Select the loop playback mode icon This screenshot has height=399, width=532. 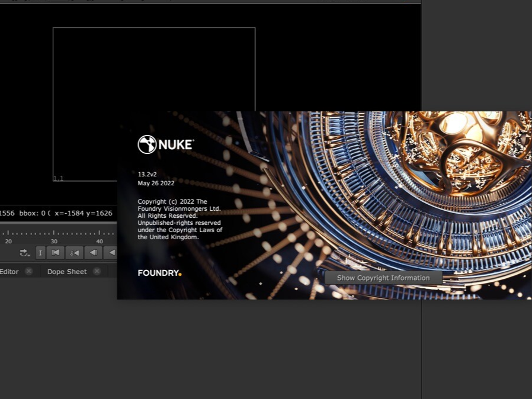click(x=23, y=252)
